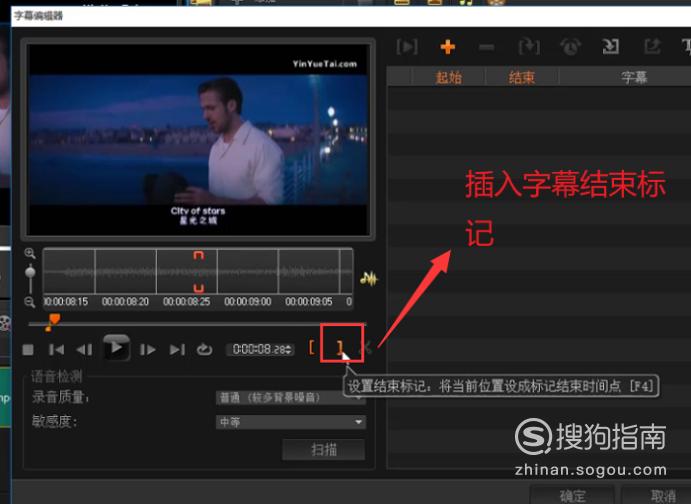Viewport: 691px width, 504px height.
Task: Click the 语音检测 group label
Action: coord(56,376)
